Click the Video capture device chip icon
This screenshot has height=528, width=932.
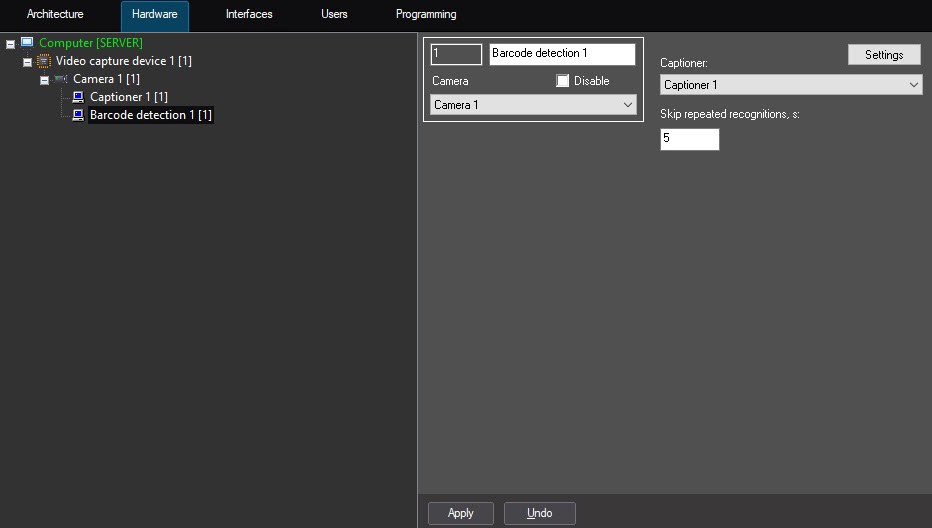point(44,61)
